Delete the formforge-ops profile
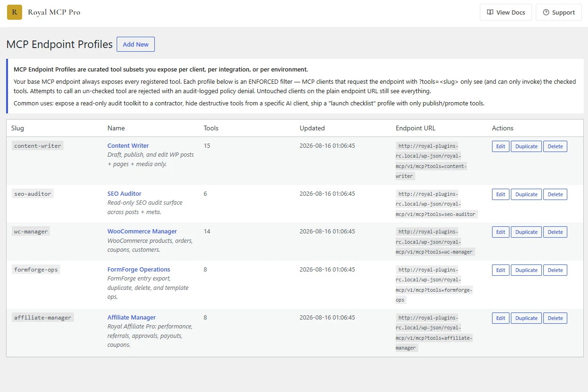This screenshot has width=588, height=392. click(555, 270)
